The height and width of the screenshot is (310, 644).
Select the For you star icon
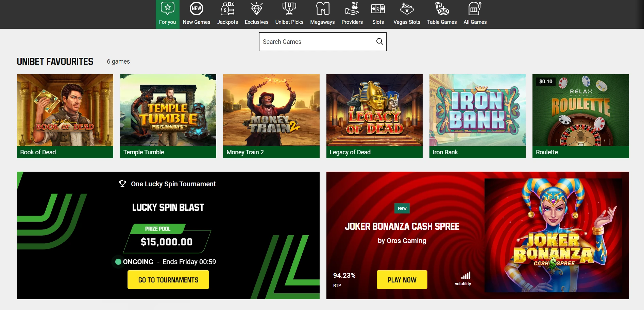(167, 8)
